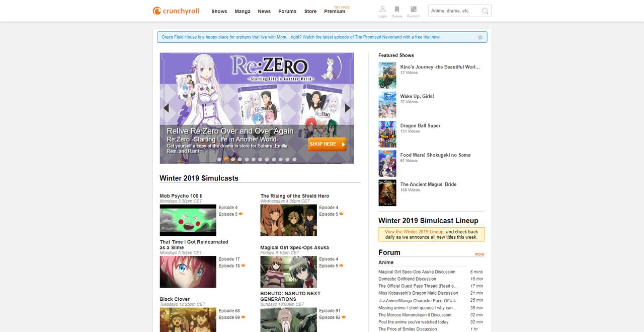Select the last carousel dot
644x332 pixels.
tap(294, 159)
